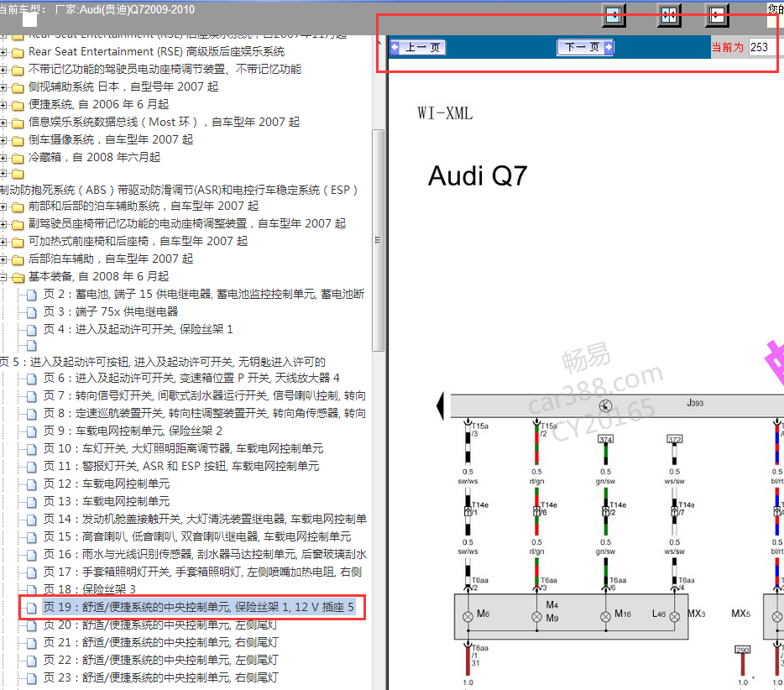Image resolution: width=784 pixels, height=690 pixels.
Task: Expand 信息娱乐系统数据总线 folder
Action: pyautogui.click(x=3, y=123)
